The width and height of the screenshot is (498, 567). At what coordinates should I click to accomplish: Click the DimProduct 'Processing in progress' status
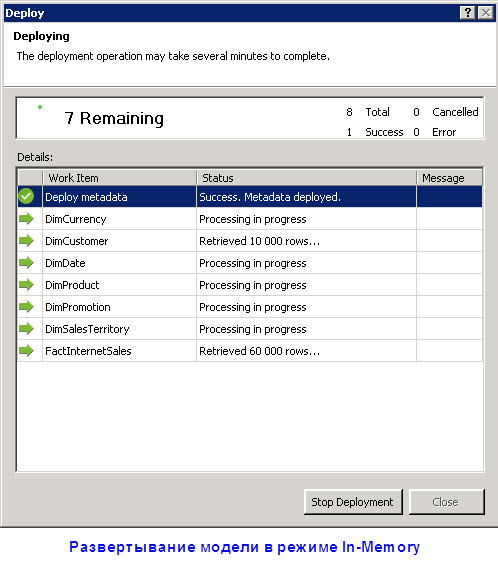(x=306, y=285)
